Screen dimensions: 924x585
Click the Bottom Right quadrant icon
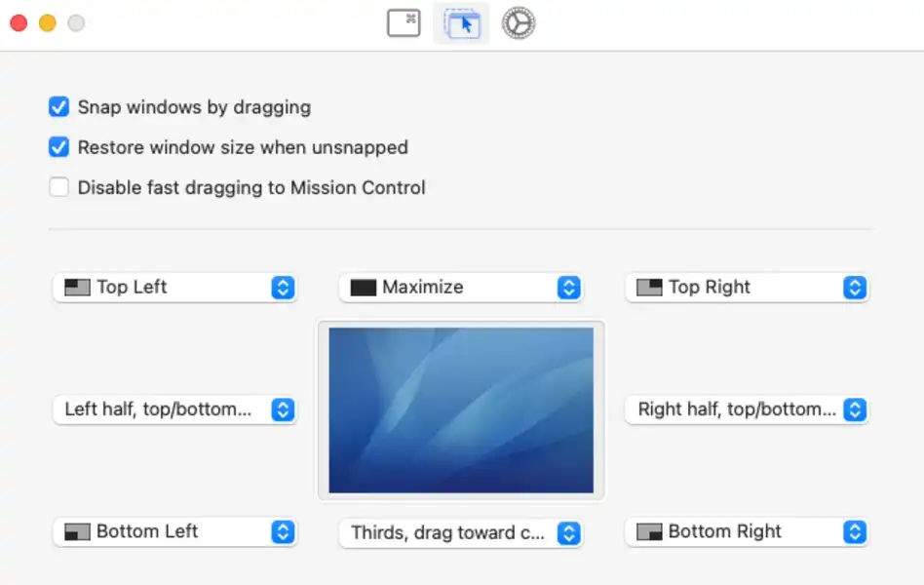[x=649, y=531]
